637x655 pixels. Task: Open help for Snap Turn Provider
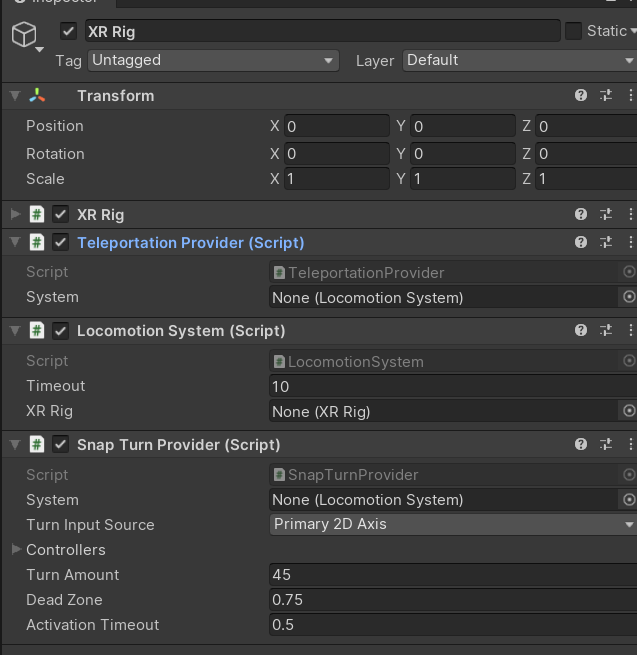tap(581, 444)
